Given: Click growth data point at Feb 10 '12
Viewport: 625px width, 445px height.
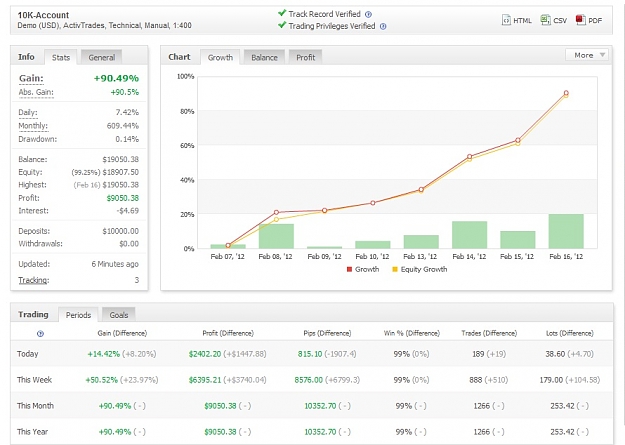Looking at the screenshot, I should (373, 203).
